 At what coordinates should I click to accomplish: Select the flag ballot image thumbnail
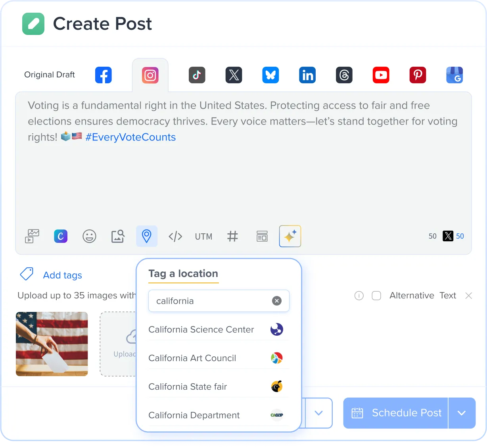(x=52, y=344)
